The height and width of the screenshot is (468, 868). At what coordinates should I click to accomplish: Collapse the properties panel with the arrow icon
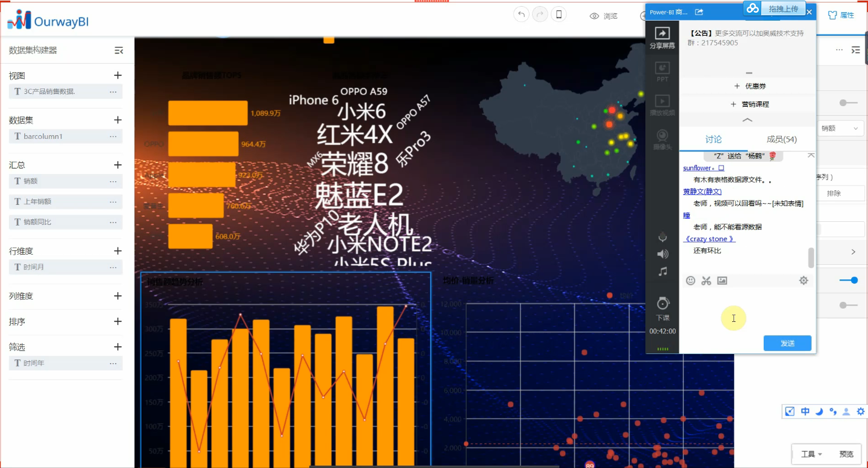(856, 50)
